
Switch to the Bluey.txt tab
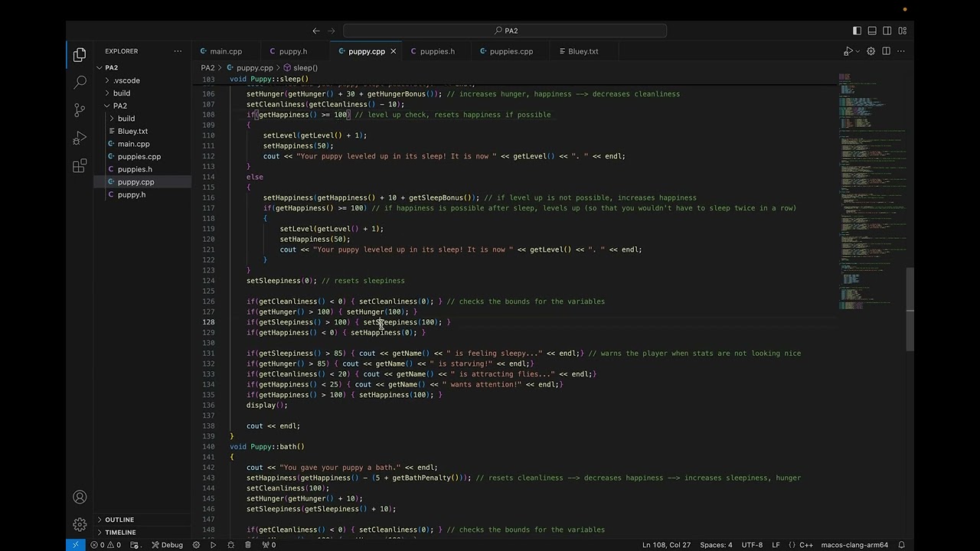(x=583, y=51)
